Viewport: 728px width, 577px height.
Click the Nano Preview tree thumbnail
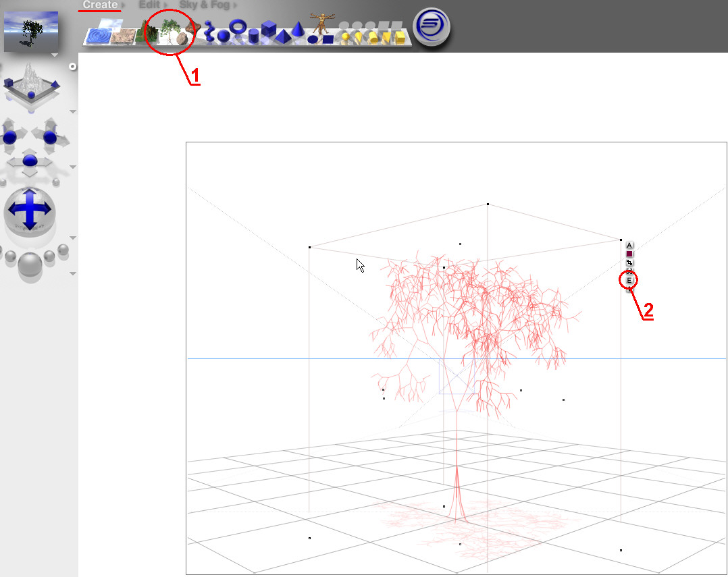click(x=31, y=31)
